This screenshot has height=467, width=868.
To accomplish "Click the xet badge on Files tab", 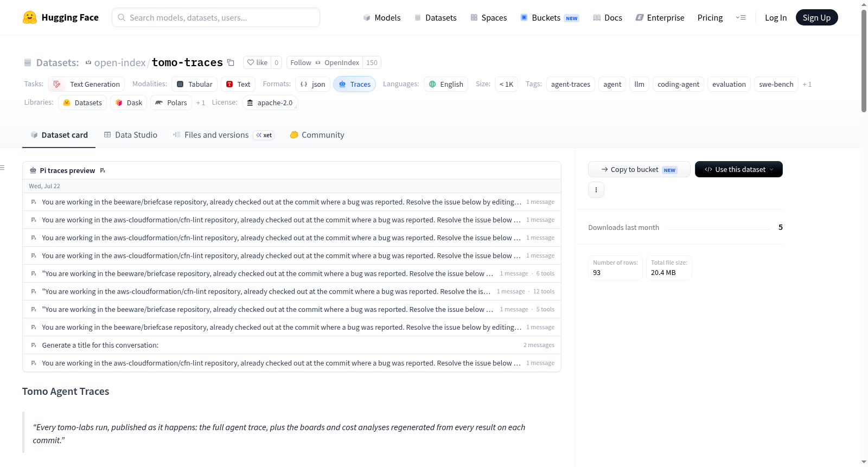I will (264, 135).
